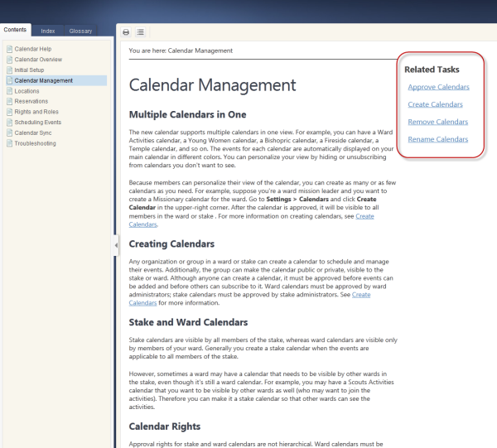Follow the Approve Calendars related task link
This screenshot has height=448, width=497.
(438, 87)
